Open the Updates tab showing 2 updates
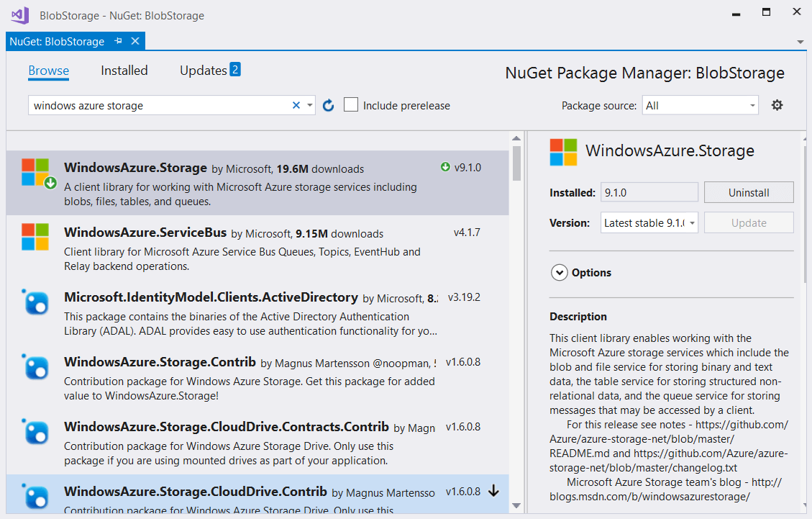 click(203, 70)
